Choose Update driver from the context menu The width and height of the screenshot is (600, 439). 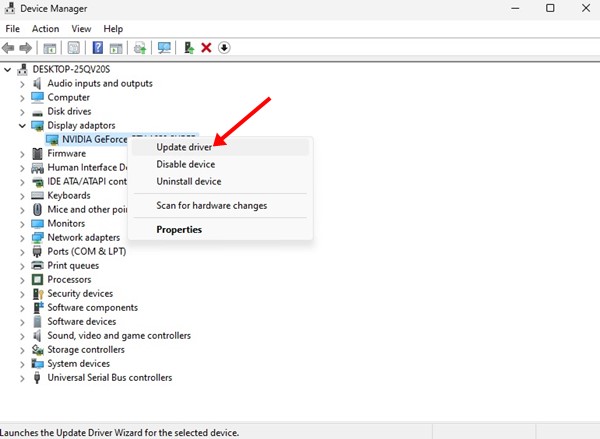coord(183,147)
